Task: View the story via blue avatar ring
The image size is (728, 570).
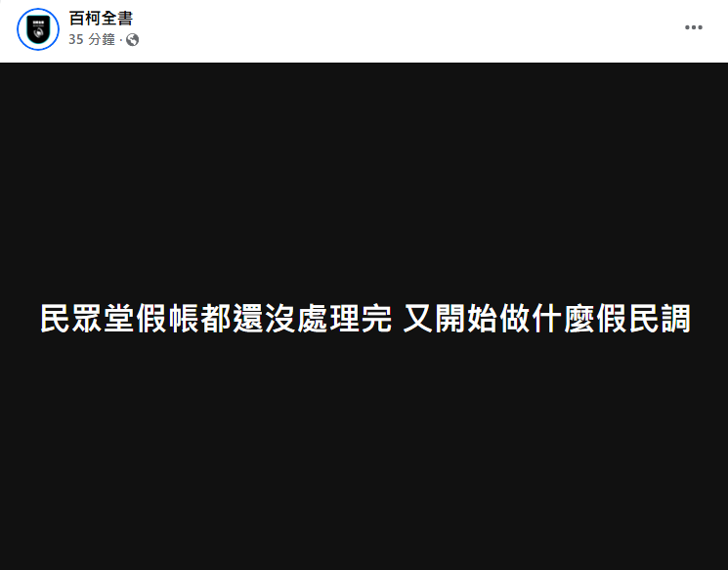Action: [x=38, y=28]
